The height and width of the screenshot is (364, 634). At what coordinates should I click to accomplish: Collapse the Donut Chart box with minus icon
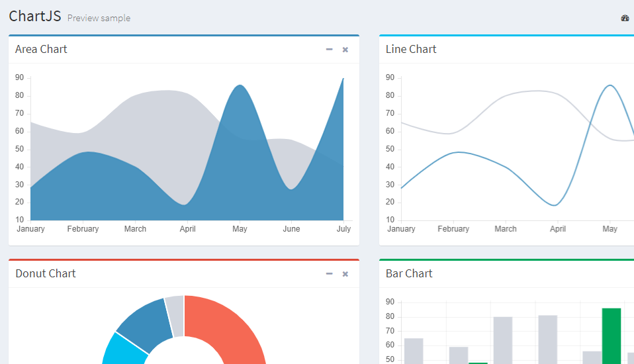point(329,274)
